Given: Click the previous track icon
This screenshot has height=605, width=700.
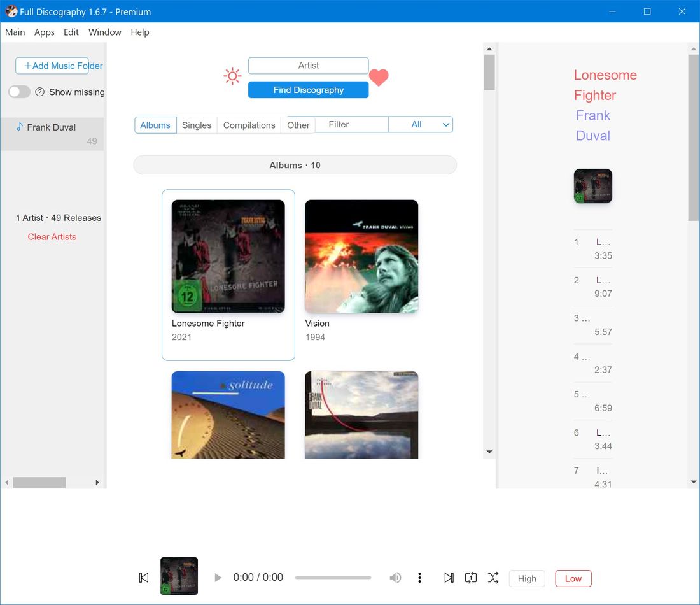Looking at the screenshot, I should coord(143,577).
